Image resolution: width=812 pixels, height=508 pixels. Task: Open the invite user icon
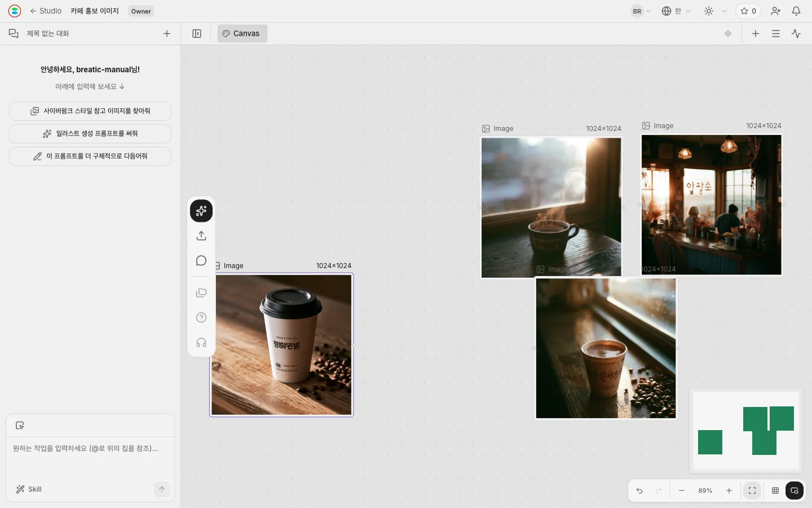click(776, 11)
